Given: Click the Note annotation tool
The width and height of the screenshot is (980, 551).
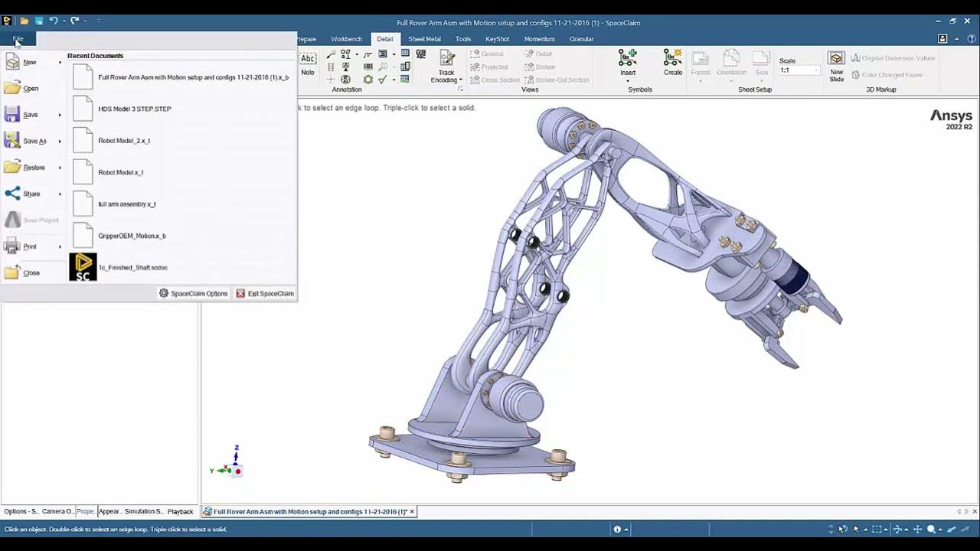Looking at the screenshot, I should coord(308,64).
